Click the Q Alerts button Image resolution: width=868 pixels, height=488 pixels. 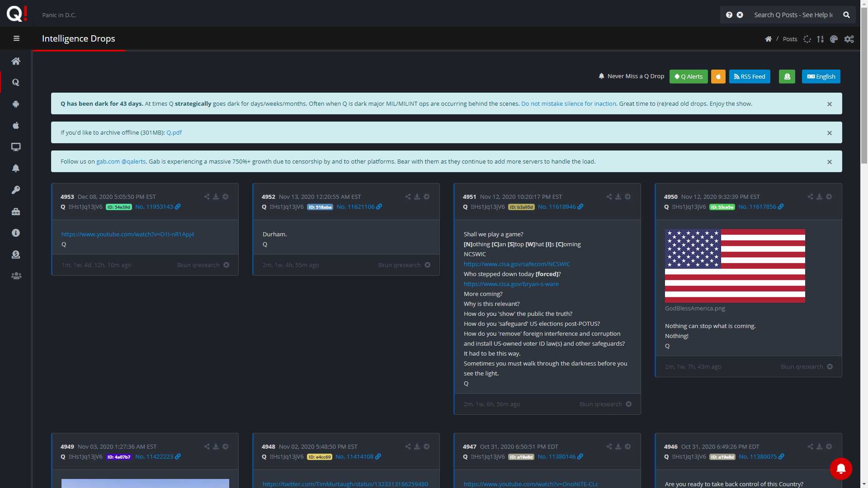coord(689,76)
